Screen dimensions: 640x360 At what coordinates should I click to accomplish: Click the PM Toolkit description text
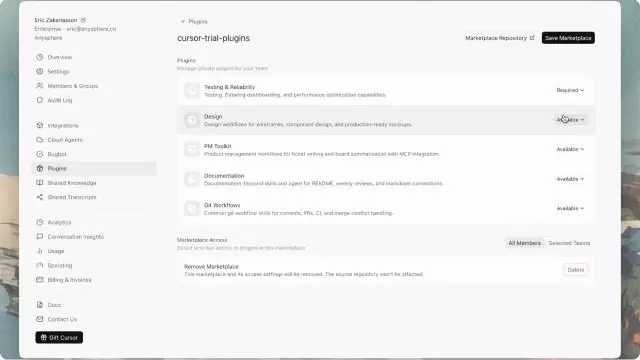click(x=322, y=154)
